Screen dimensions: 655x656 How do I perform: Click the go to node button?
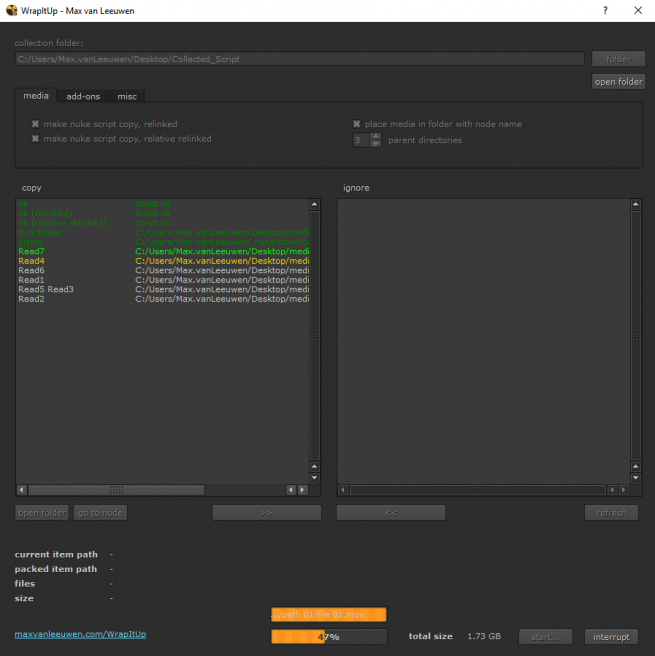(x=100, y=512)
